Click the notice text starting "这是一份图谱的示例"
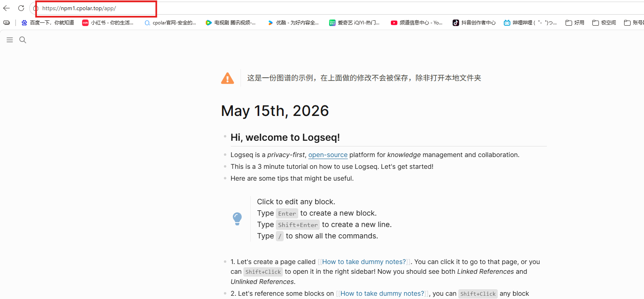 (x=364, y=78)
